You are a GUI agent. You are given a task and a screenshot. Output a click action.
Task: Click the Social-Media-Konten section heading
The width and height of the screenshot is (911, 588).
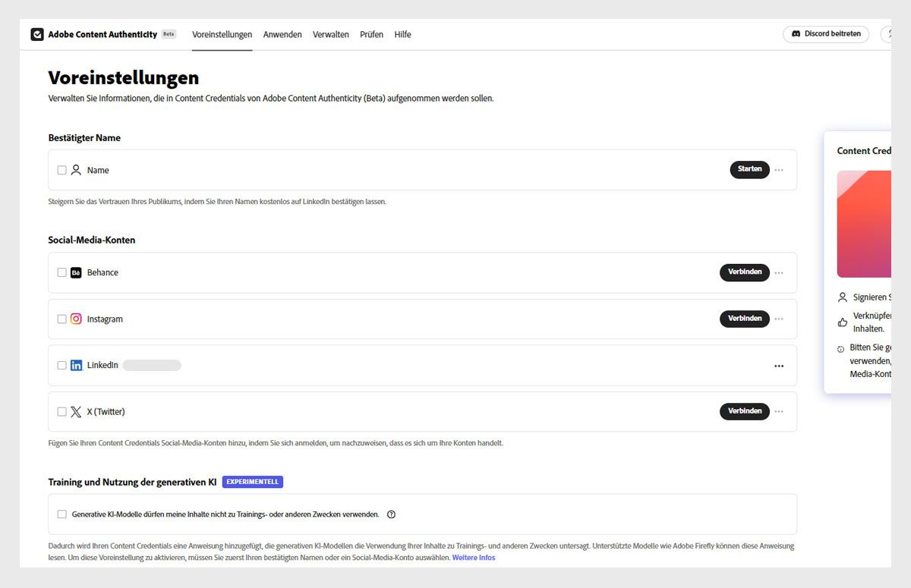point(92,240)
